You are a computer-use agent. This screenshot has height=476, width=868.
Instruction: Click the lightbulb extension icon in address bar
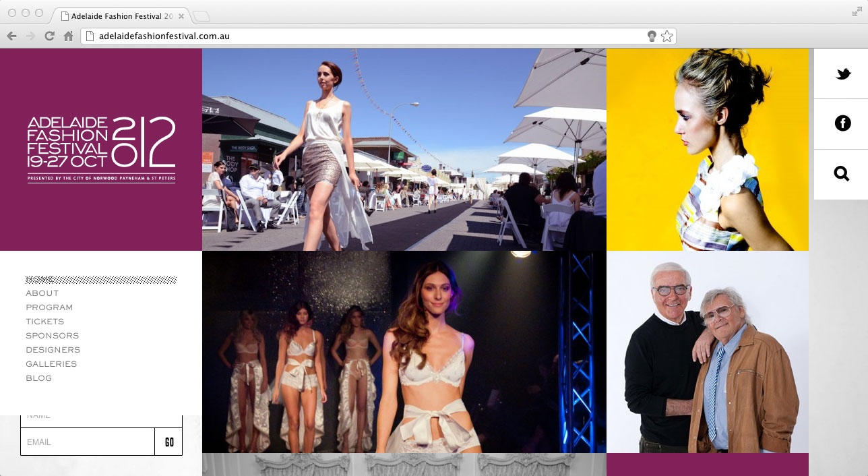click(652, 36)
